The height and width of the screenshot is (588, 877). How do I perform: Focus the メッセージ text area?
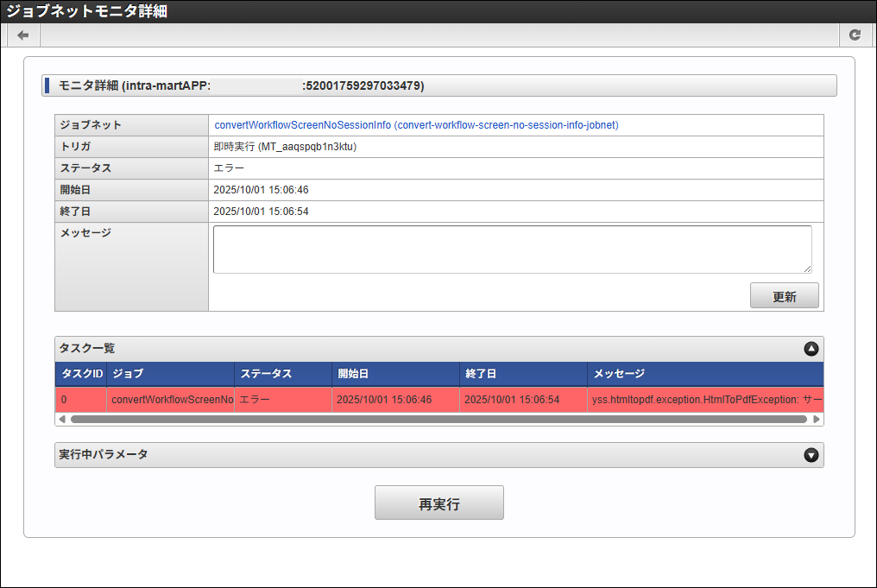(x=513, y=250)
